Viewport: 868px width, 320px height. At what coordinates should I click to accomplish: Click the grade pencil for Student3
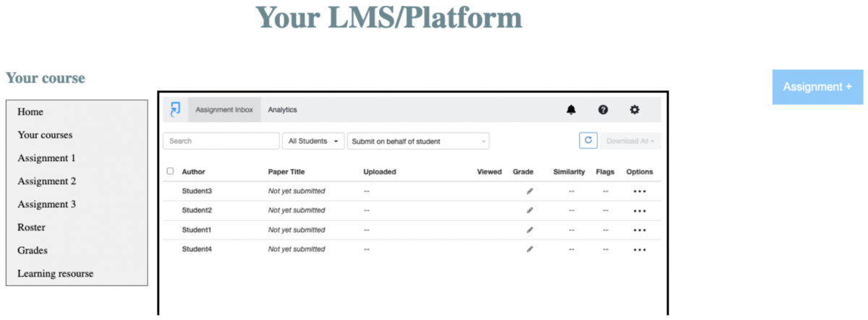point(529,191)
